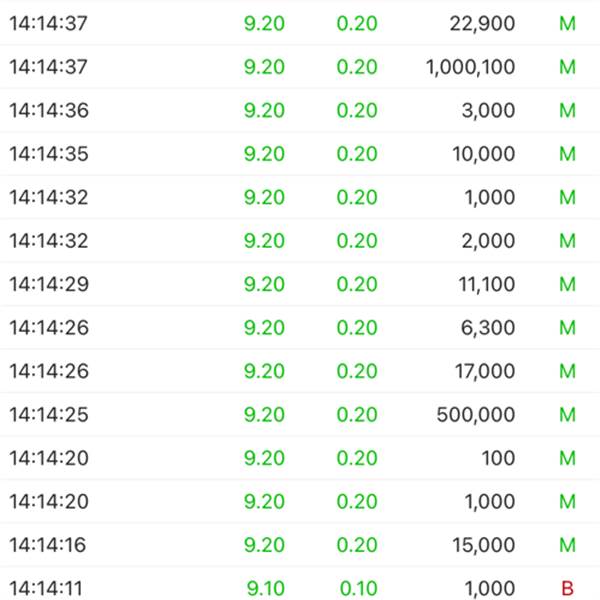This screenshot has width=600, height=600.
Task: Tap the 11,100 volume trade at 14:14:29
Action: [x=300, y=284]
